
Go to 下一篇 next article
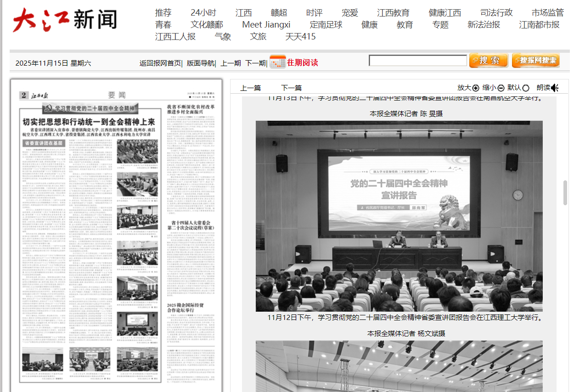[x=291, y=88]
